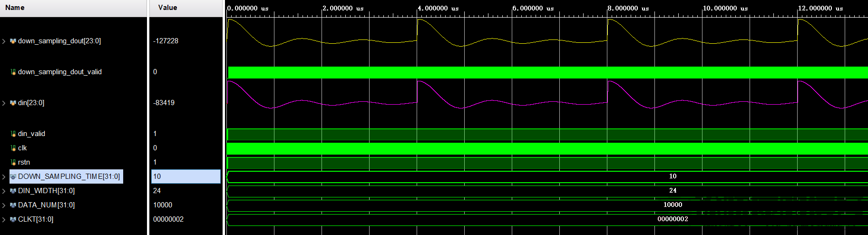Select the DIN_WIDTH[31:0] signal row
The height and width of the screenshot is (235, 868).
(x=46, y=191)
